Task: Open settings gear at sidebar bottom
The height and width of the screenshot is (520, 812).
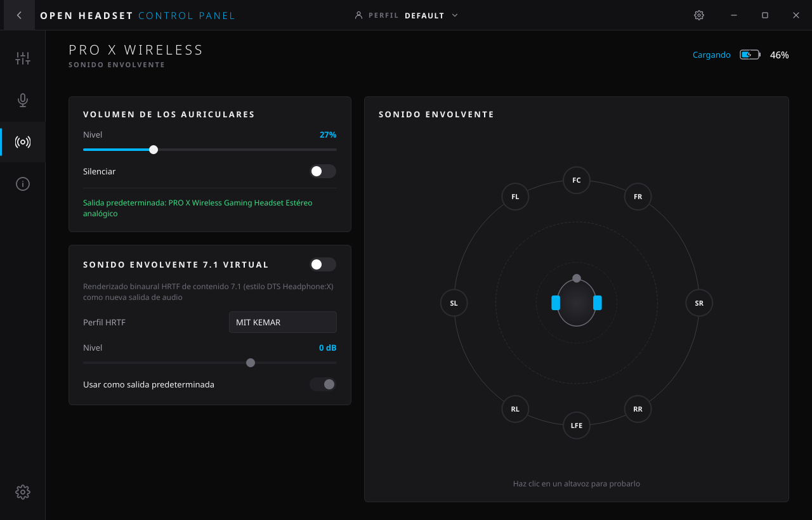Action: [23, 492]
